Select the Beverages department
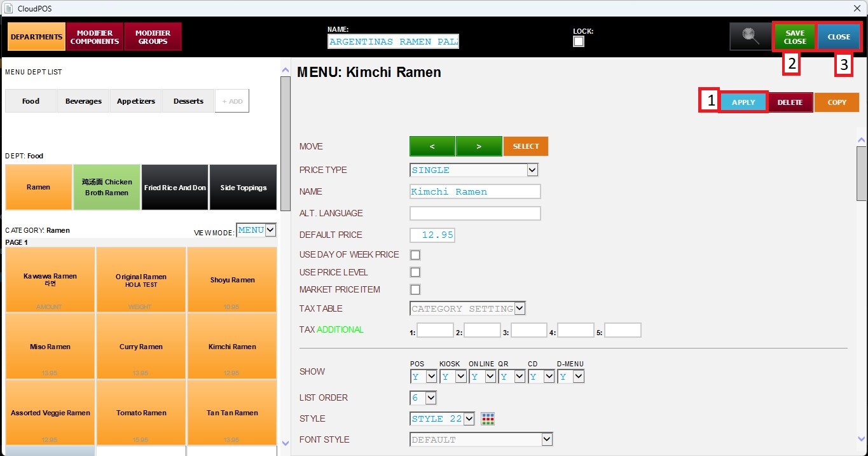The image size is (868, 456). point(83,101)
